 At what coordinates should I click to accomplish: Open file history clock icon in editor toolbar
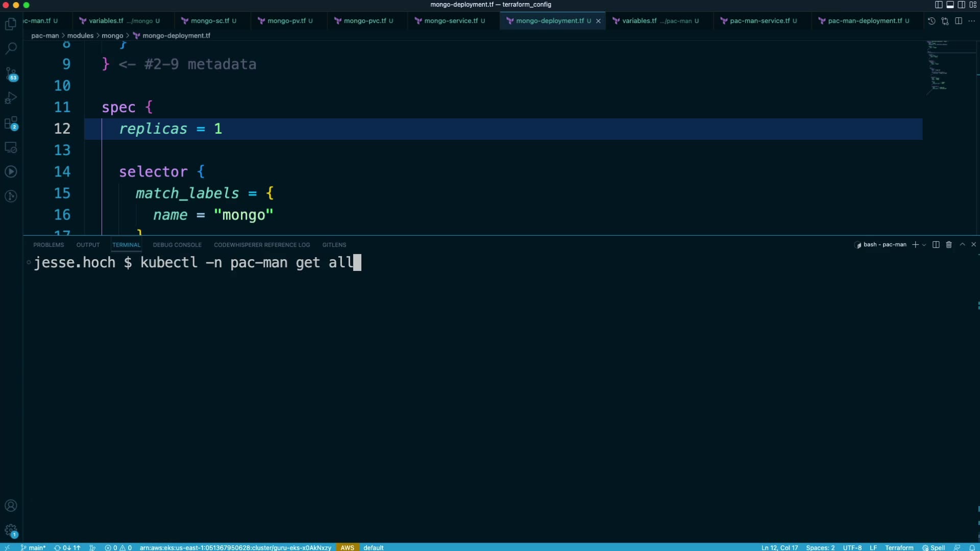[x=932, y=21]
